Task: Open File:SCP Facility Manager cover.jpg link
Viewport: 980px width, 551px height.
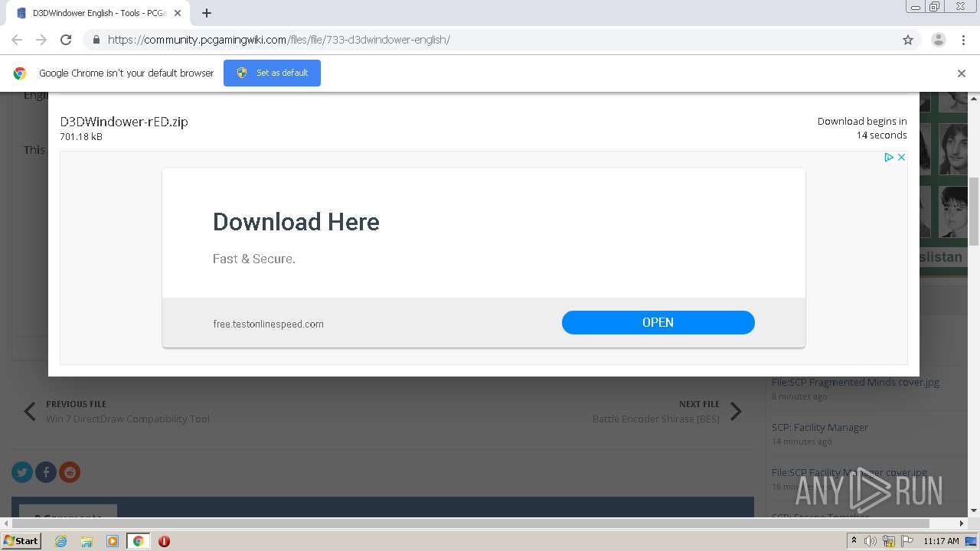Action: click(849, 472)
